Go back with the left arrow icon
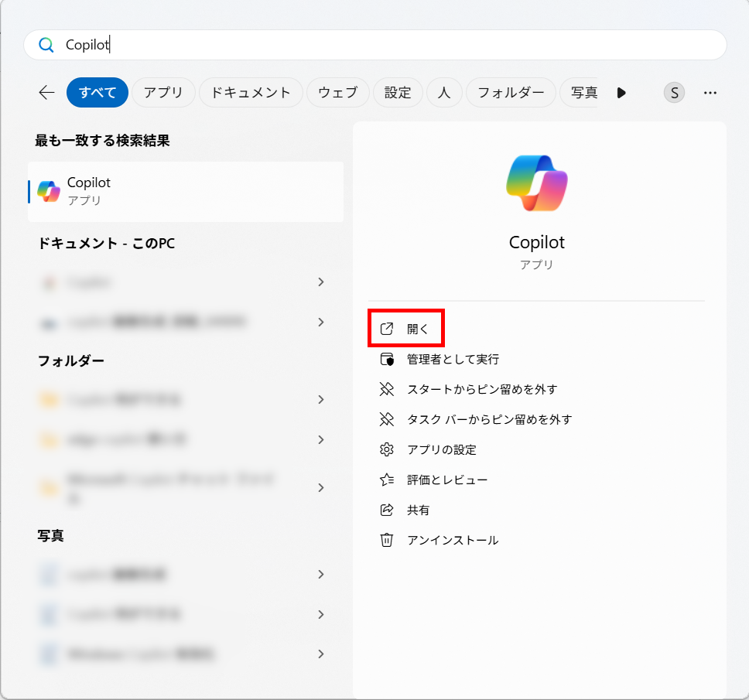Image resolution: width=749 pixels, height=700 pixels. 46,92
